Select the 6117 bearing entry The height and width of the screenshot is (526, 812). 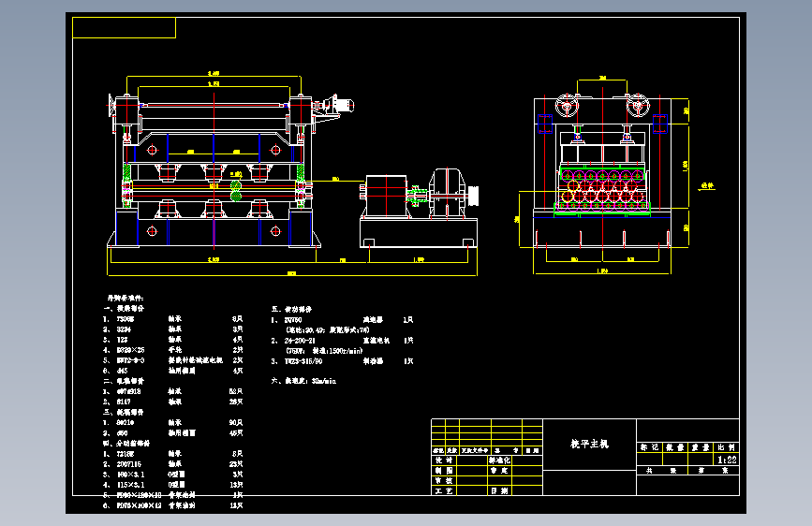172,402
